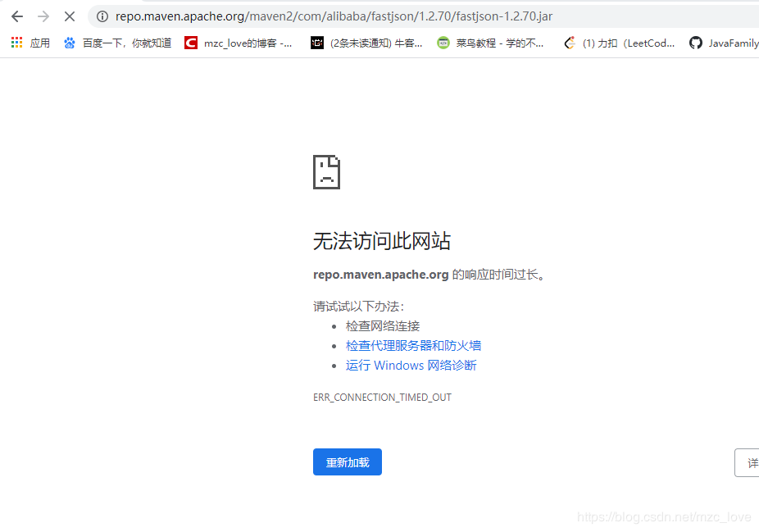Click the sad document error illustration
The height and width of the screenshot is (532, 759).
tap(326, 172)
